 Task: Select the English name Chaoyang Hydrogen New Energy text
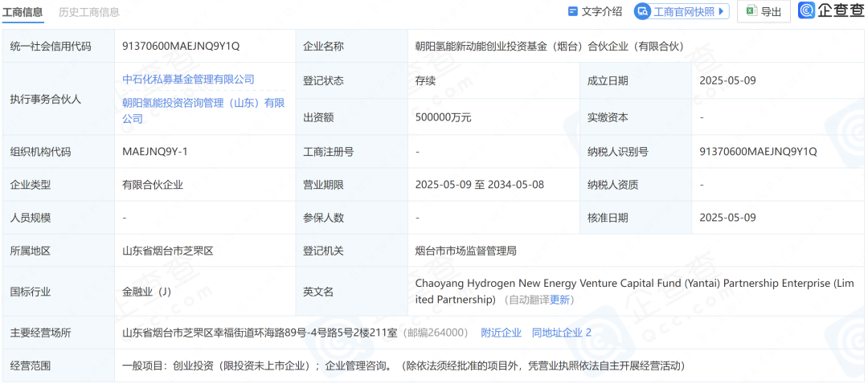click(634, 292)
